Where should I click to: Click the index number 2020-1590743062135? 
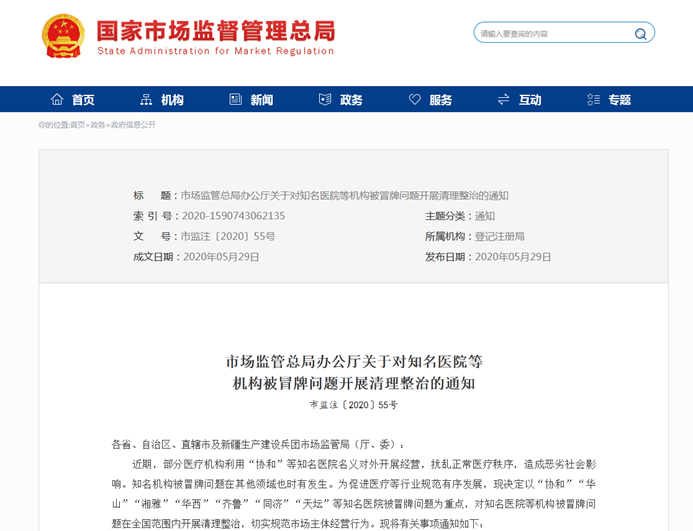233,216
